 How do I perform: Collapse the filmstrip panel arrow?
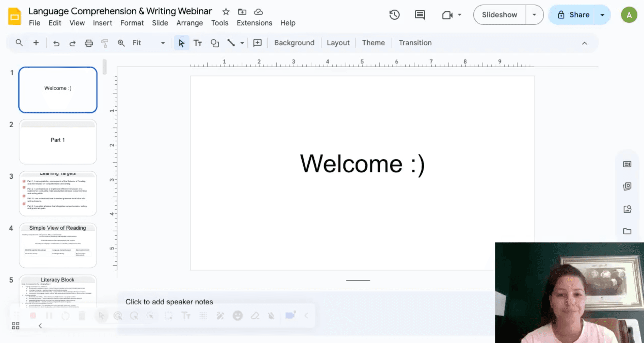coord(40,326)
